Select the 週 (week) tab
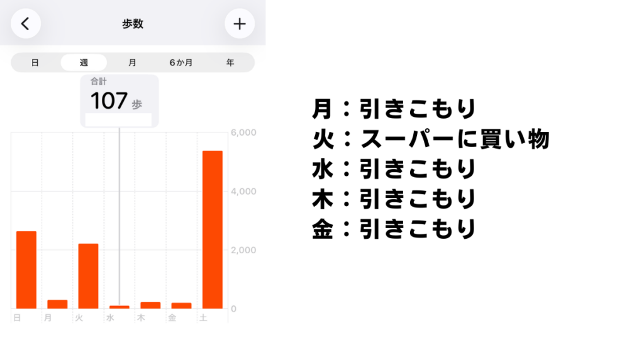 coord(84,63)
